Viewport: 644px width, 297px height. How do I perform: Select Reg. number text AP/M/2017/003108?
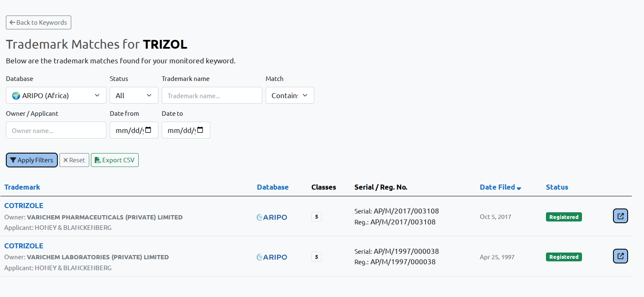403,222
